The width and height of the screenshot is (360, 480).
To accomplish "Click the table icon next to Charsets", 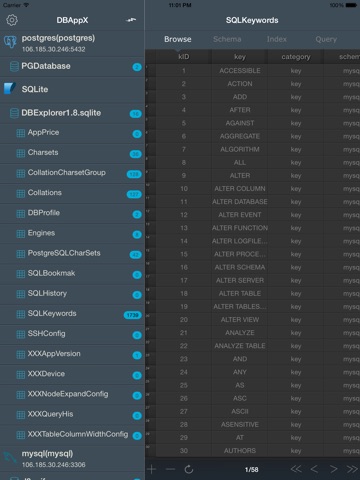I will click(21, 153).
